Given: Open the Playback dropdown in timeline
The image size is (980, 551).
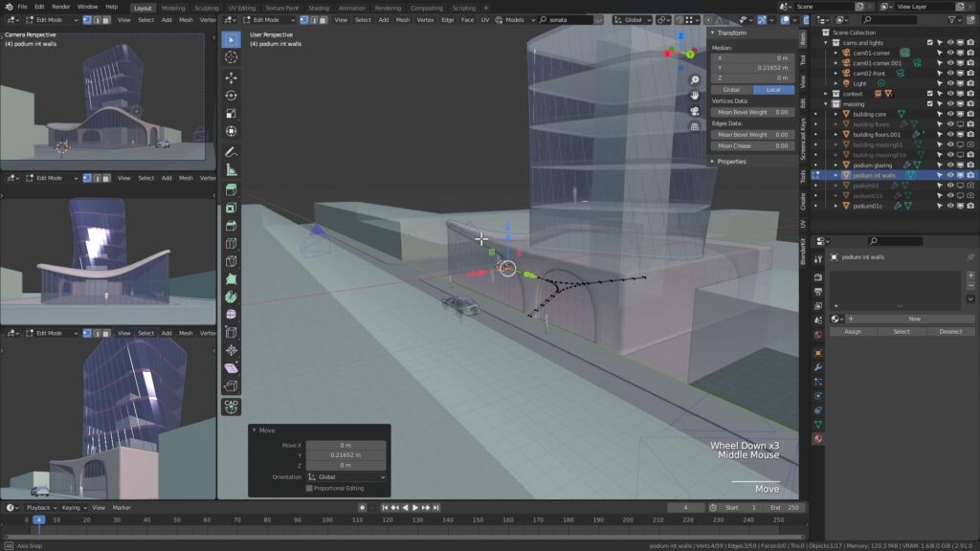Looking at the screenshot, I should point(41,508).
